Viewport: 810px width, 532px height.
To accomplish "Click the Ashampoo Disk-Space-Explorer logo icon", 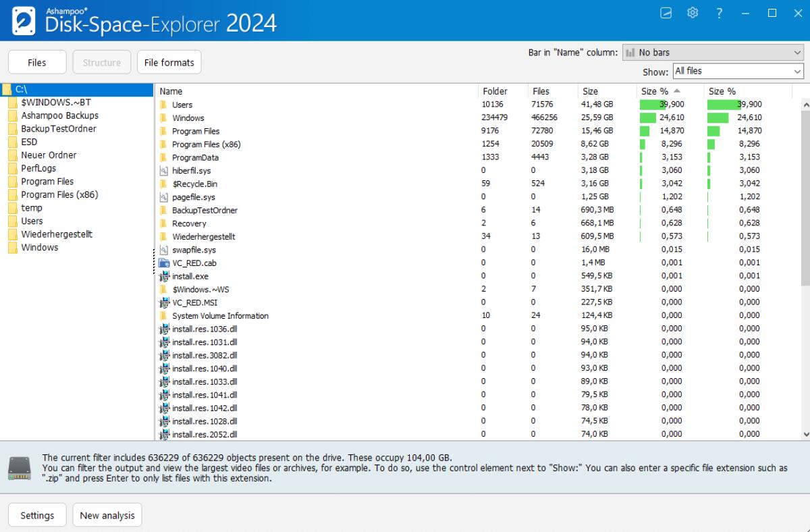I will click(23, 20).
